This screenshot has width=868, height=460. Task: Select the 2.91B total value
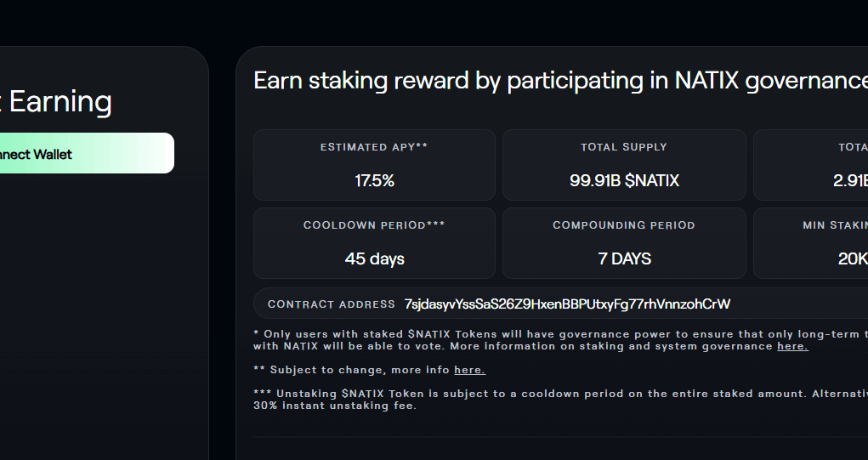point(850,180)
